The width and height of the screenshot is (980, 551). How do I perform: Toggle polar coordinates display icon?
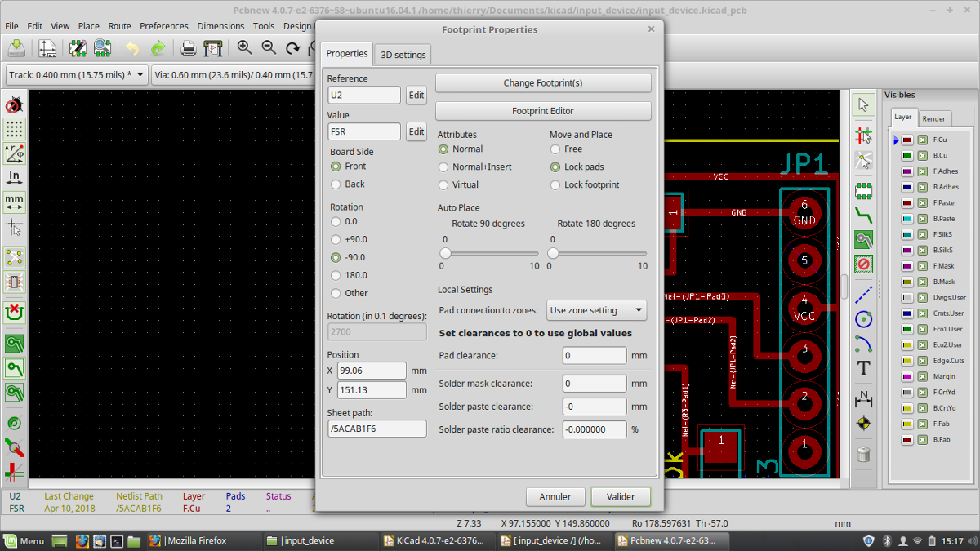pos(14,153)
